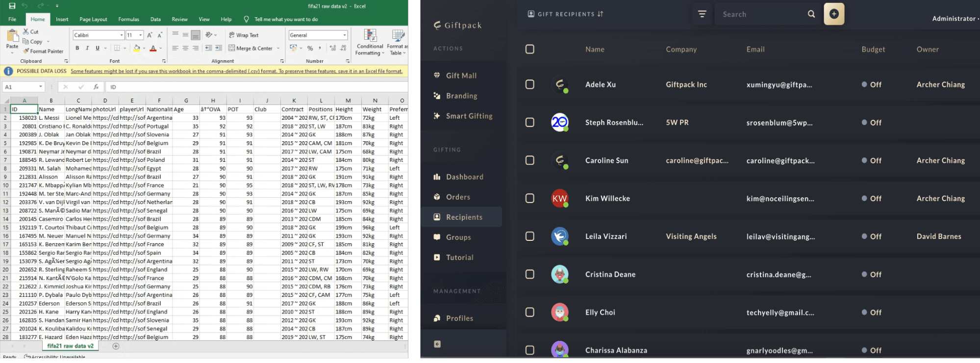
Task: Tick the select-all recipients header checkbox
Action: (529, 49)
